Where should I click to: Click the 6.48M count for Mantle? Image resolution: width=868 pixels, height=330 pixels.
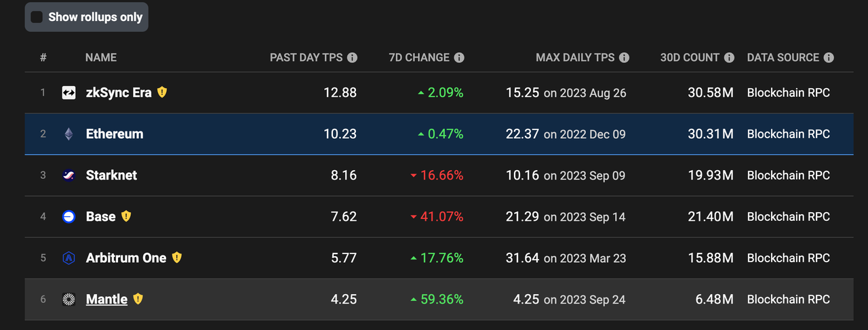point(714,299)
